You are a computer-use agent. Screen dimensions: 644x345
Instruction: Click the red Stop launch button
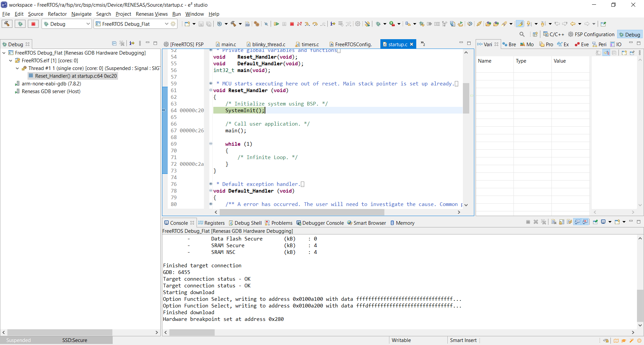point(33,24)
